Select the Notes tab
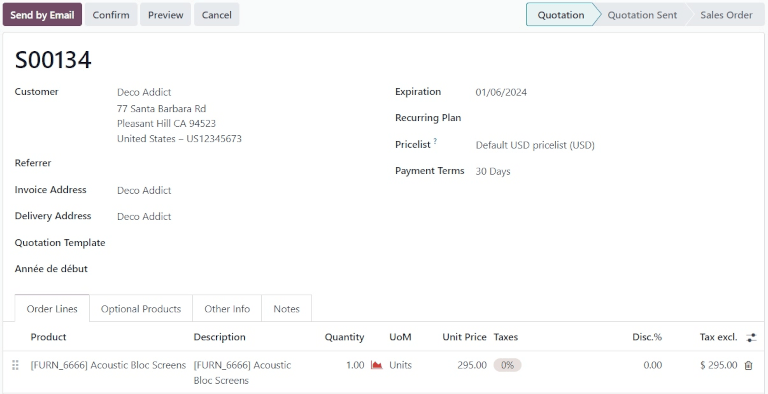This screenshot has height=394, width=768. [x=287, y=309]
